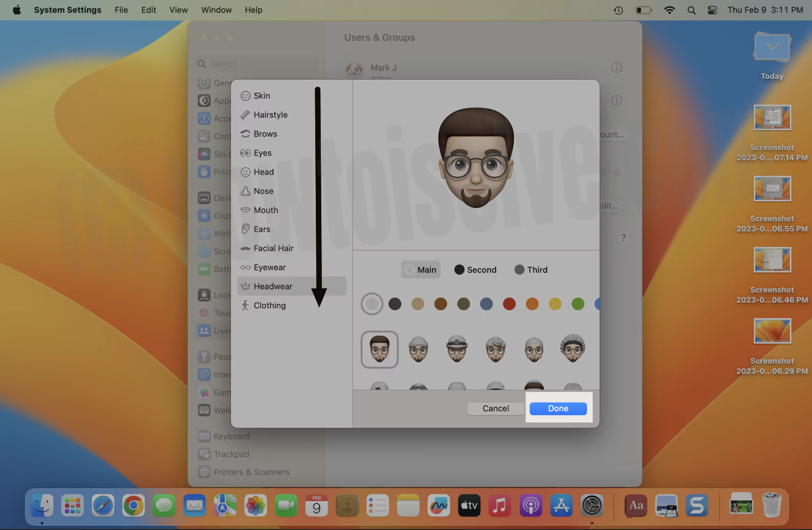812x530 pixels.
Task: Pick the black color swatch
Action: pos(395,304)
